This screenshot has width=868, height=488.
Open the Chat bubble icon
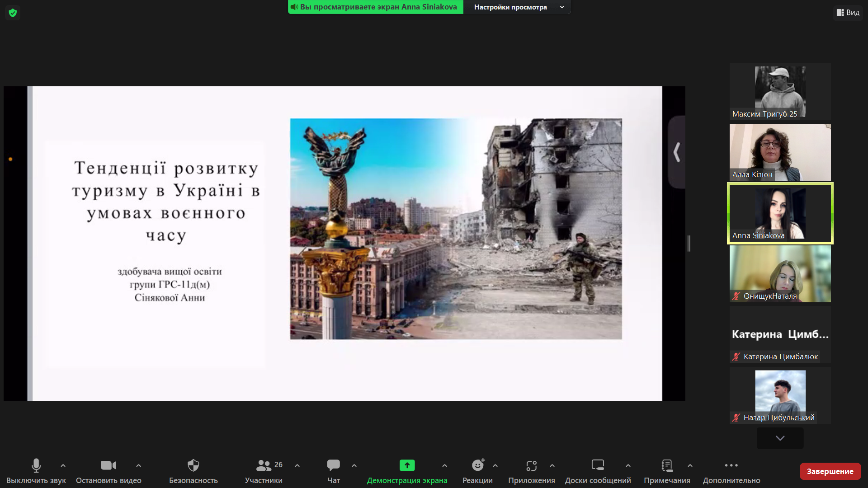pos(333,465)
